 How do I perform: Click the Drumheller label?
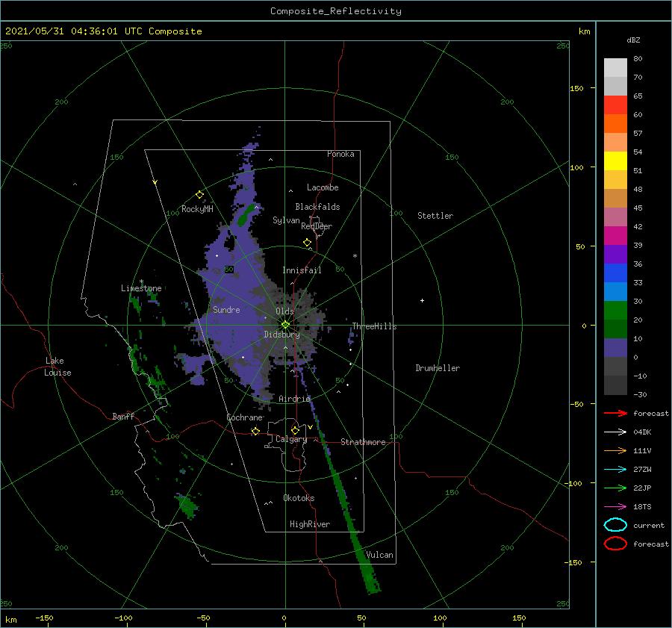point(438,368)
